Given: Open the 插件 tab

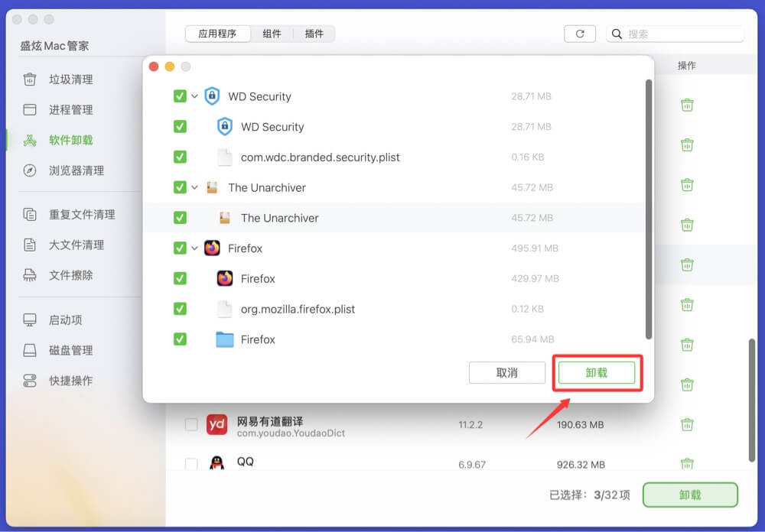Looking at the screenshot, I should pyautogui.click(x=314, y=34).
